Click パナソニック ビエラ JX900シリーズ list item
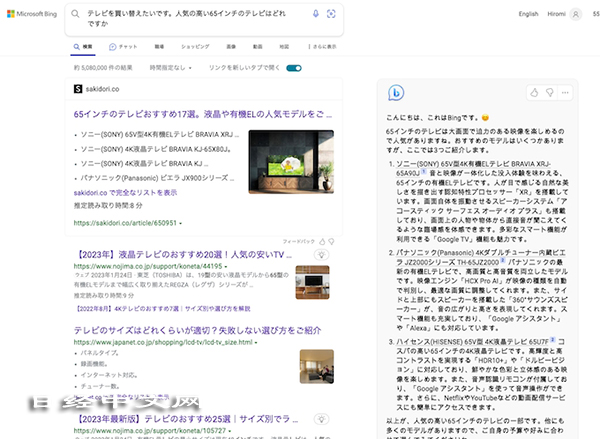The height and width of the screenshot is (439, 600). coord(157,178)
